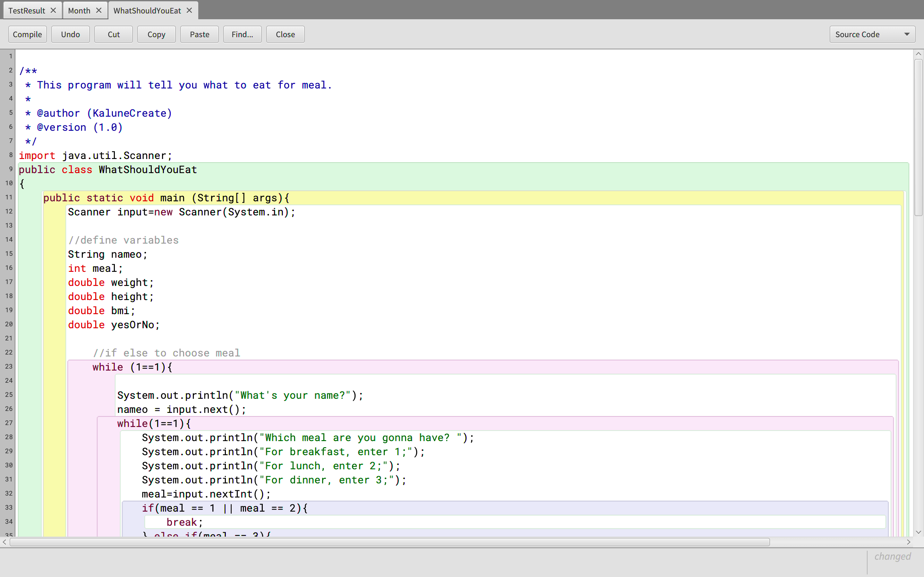This screenshot has width=924, height=577.
Task: Click the vertical scrollbar down arrow
Action: (918, 532)
